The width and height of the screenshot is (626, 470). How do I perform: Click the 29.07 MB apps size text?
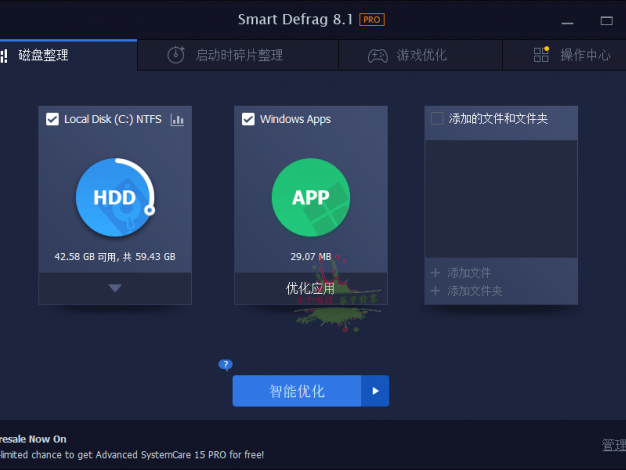311,256
